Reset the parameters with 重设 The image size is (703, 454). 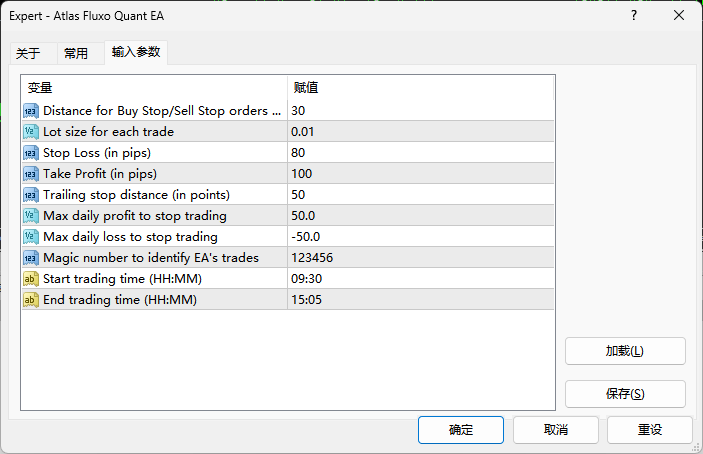click(x=650, y=430)
